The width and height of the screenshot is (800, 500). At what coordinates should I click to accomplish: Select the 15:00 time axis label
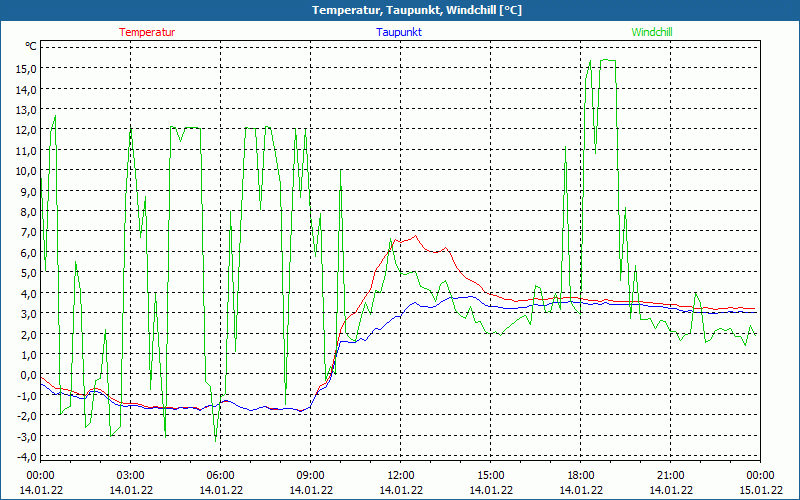[490, 475]
